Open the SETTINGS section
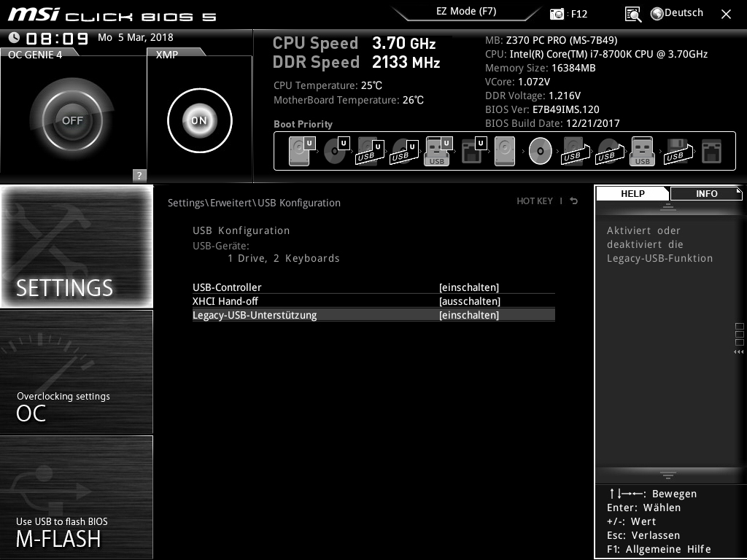The height and width of the screenshot is (560, 747). [x=77, y=246]
